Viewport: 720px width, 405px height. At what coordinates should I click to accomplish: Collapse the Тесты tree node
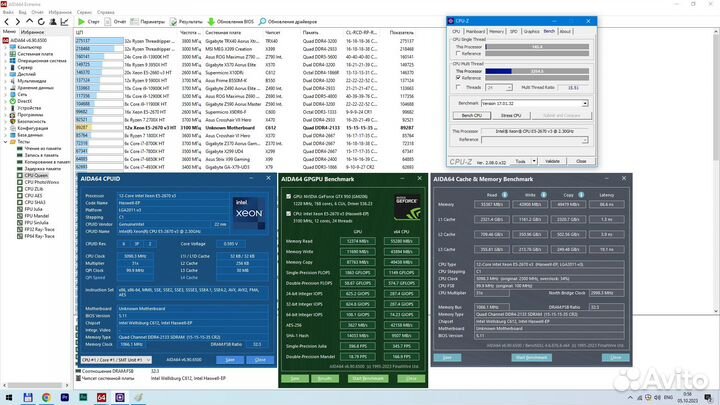tap(6, 142)
